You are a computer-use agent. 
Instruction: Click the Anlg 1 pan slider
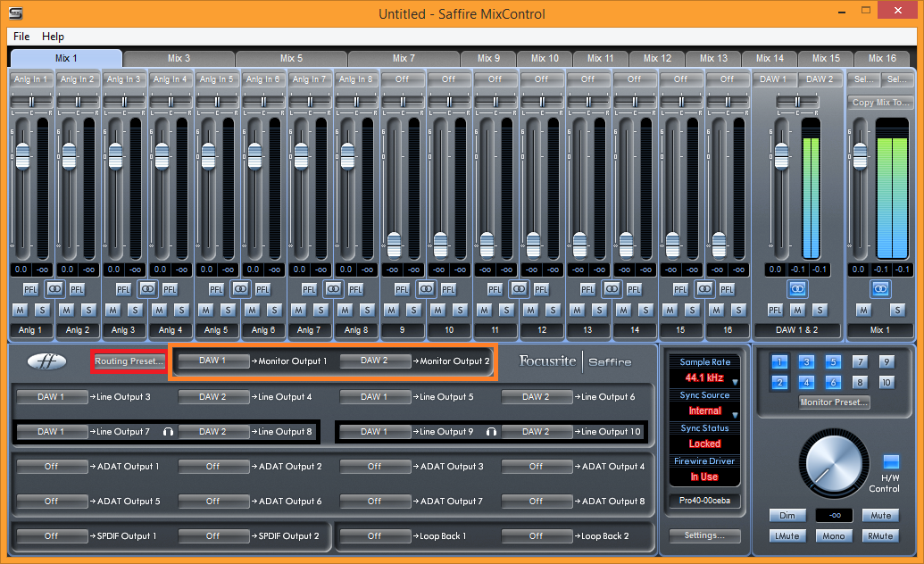(x=30, y=102)
